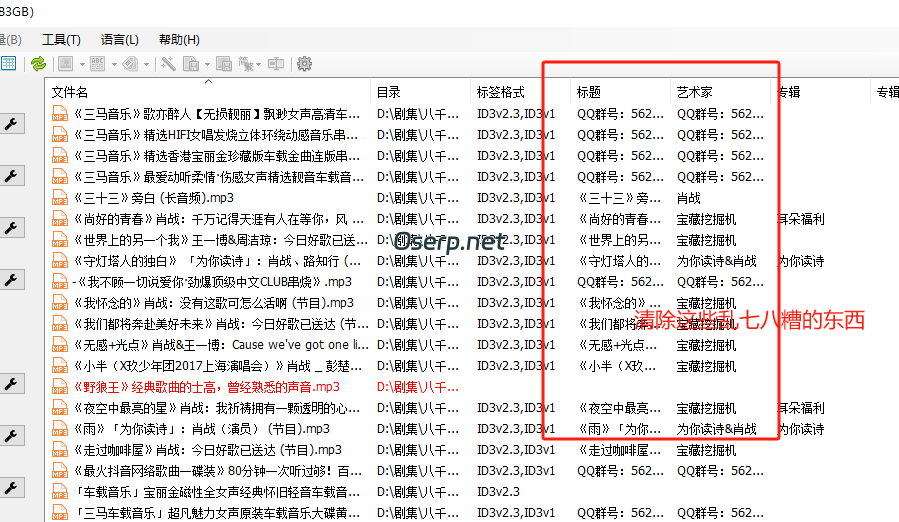899x522 pixels.
Task: Click MP3 icon of 「车载音乐」宝丽金 file
Action: click(60, 492)
